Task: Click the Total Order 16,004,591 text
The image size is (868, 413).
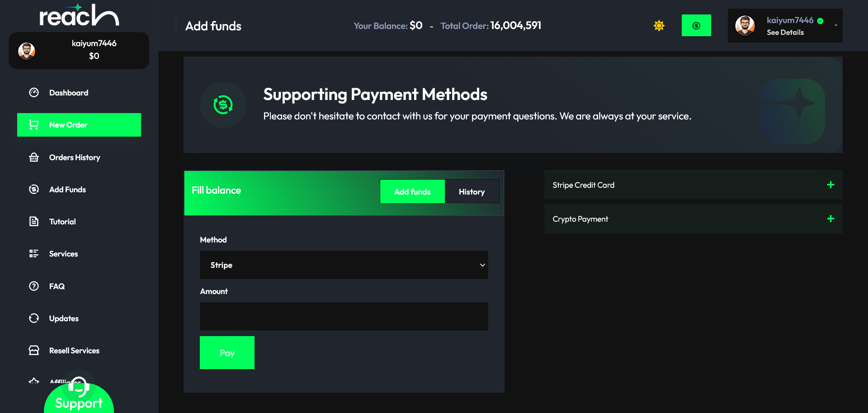Action: click(x=491, y=26)
